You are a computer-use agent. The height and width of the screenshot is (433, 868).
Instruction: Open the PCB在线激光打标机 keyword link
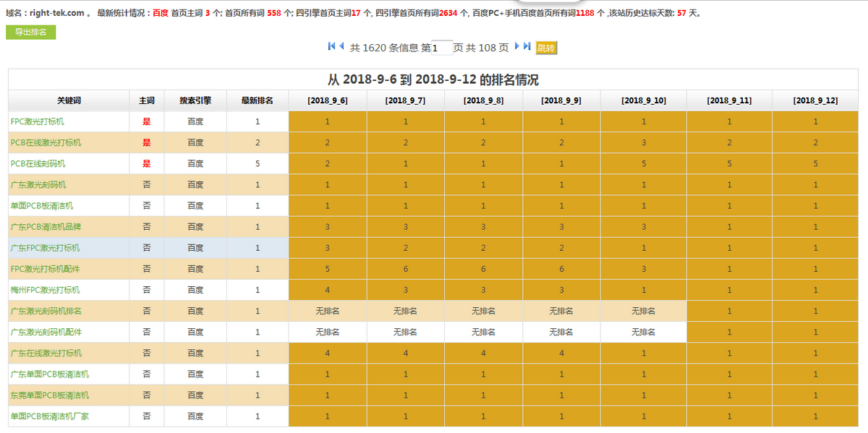coord(46,142)
